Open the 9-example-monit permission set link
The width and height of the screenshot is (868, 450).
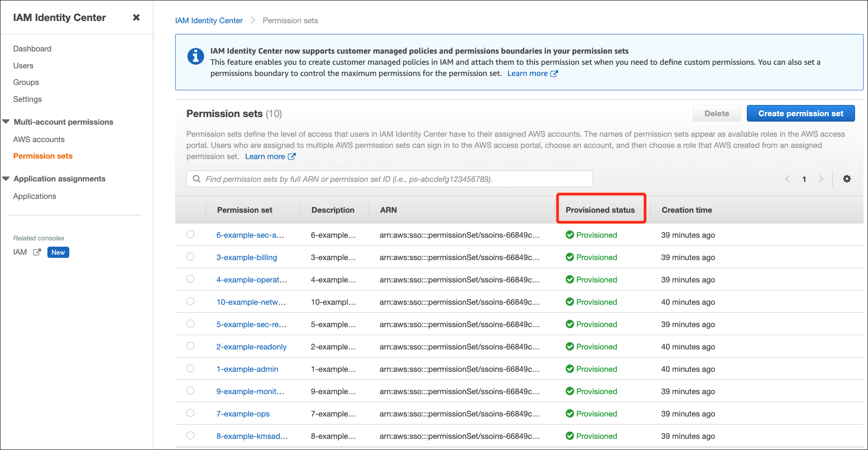point(250,391)
